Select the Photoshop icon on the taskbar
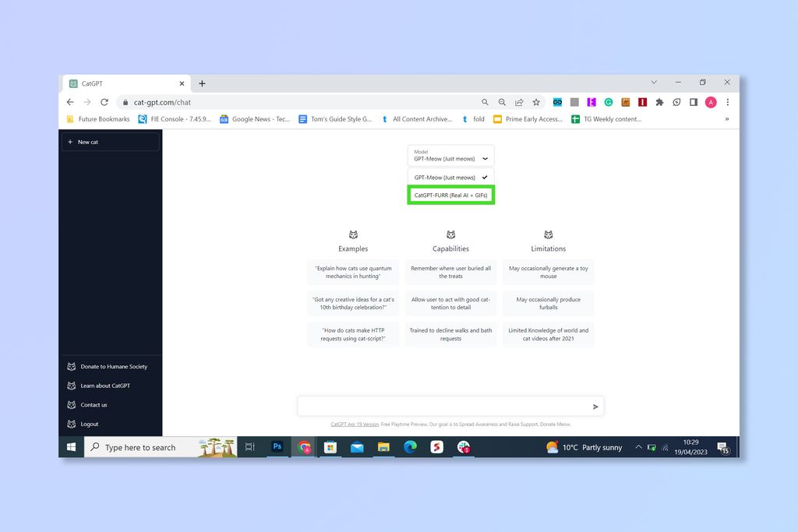This screenshot has width=798, height=532. coord(277,447)
